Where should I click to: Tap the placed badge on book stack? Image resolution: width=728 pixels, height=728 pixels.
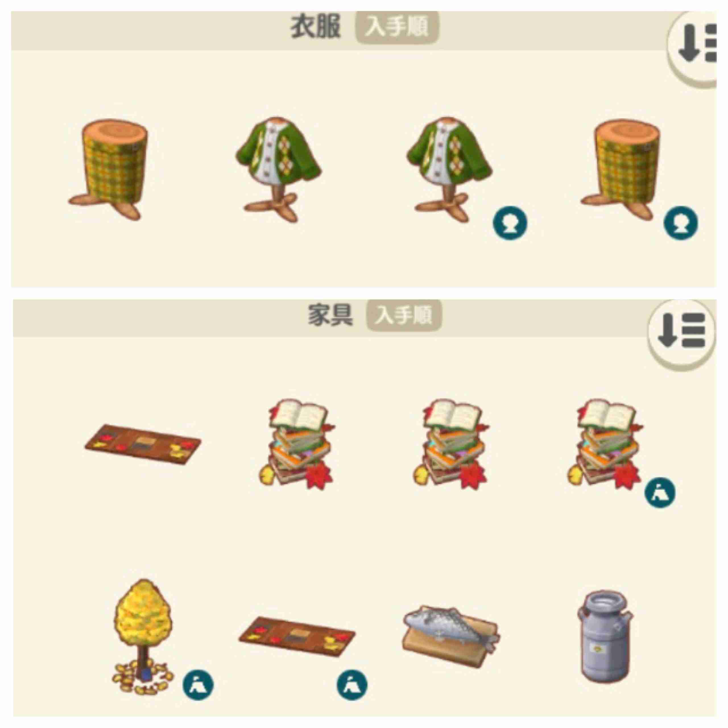click(660, 493)
